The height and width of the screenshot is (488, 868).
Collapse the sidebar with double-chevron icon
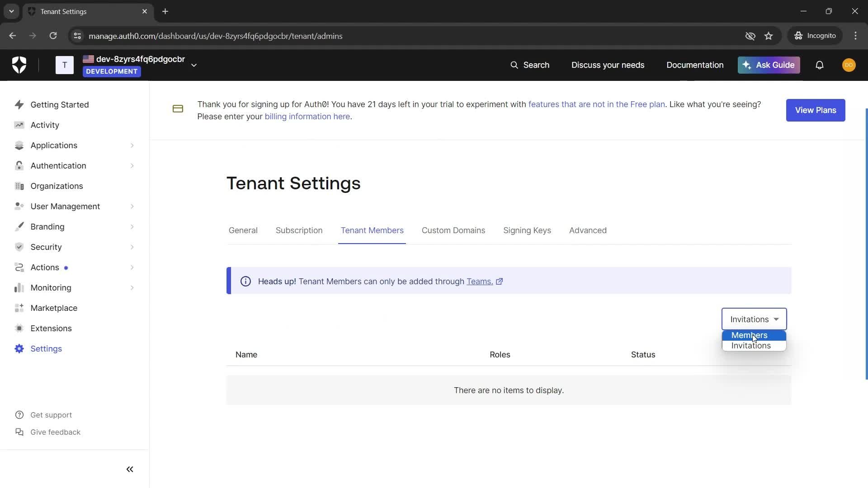tap(130, 469)
